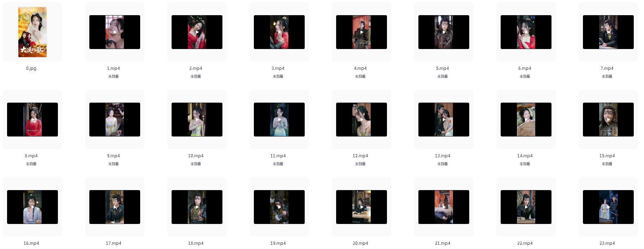The width and height of the screenshot is (644, 249).
Task: Play the 4.mp4 video thumbnail
Action: click(362, 32)
